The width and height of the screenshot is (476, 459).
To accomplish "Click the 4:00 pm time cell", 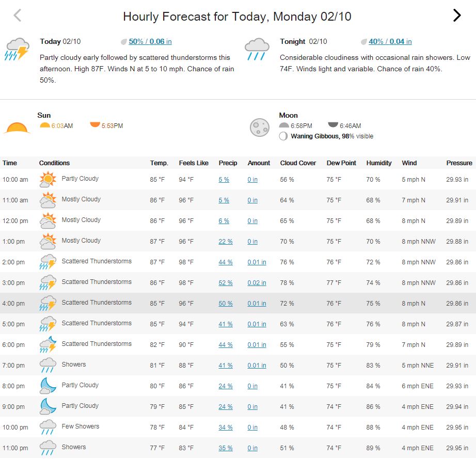I will click(x=13, y=303).
